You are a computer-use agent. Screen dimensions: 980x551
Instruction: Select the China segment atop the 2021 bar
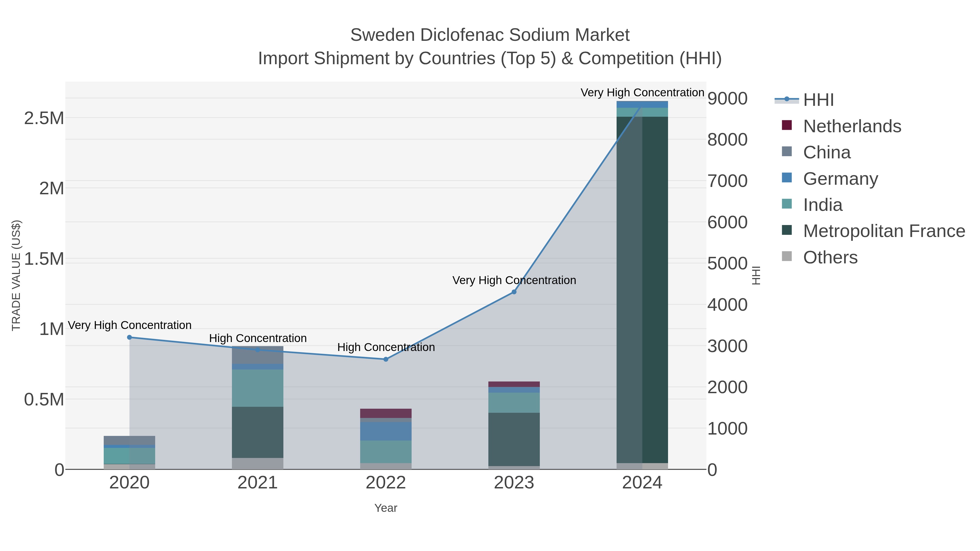[258, 355]
